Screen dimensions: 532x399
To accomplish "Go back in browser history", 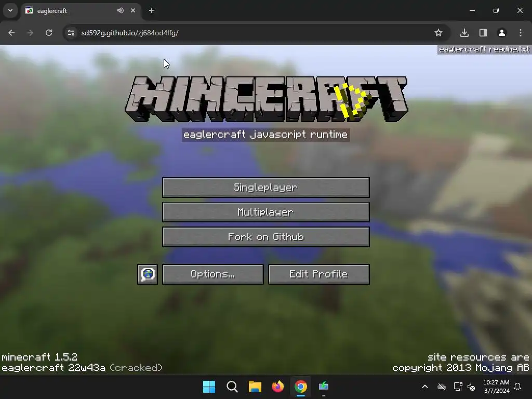I will [x=11, y=33].
